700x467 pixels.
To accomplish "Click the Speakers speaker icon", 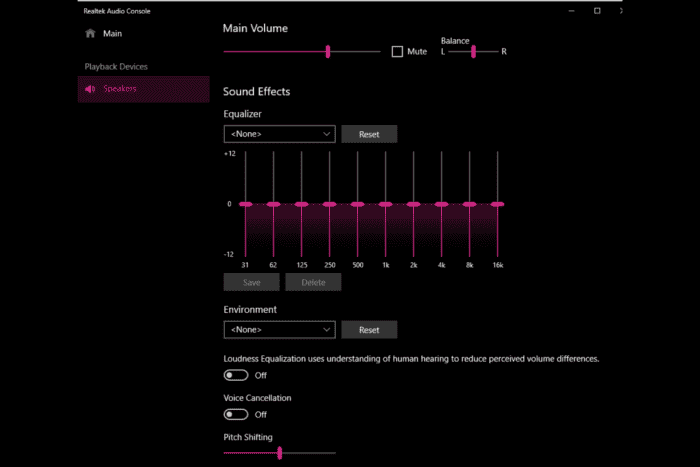I will pyautogui.click(x=90, y=89).
